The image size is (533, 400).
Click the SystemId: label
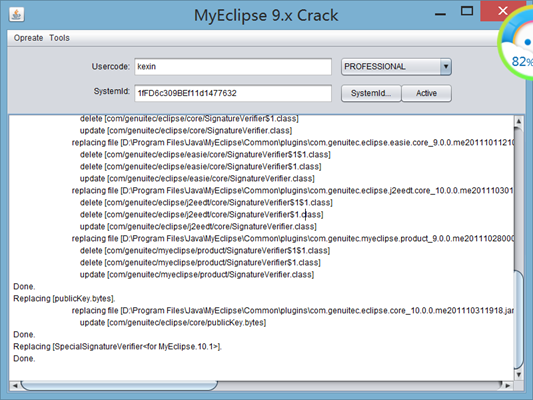click(111, 91)
